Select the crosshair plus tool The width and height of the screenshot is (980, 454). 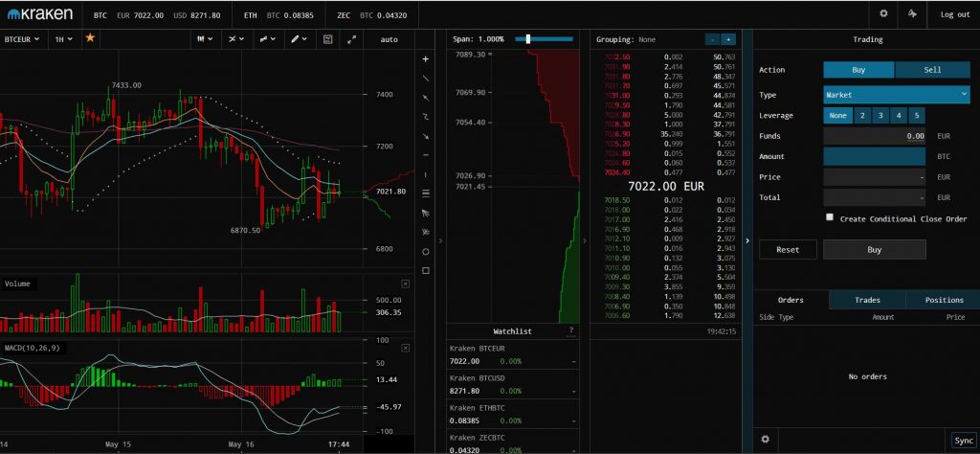coord(426,59)
